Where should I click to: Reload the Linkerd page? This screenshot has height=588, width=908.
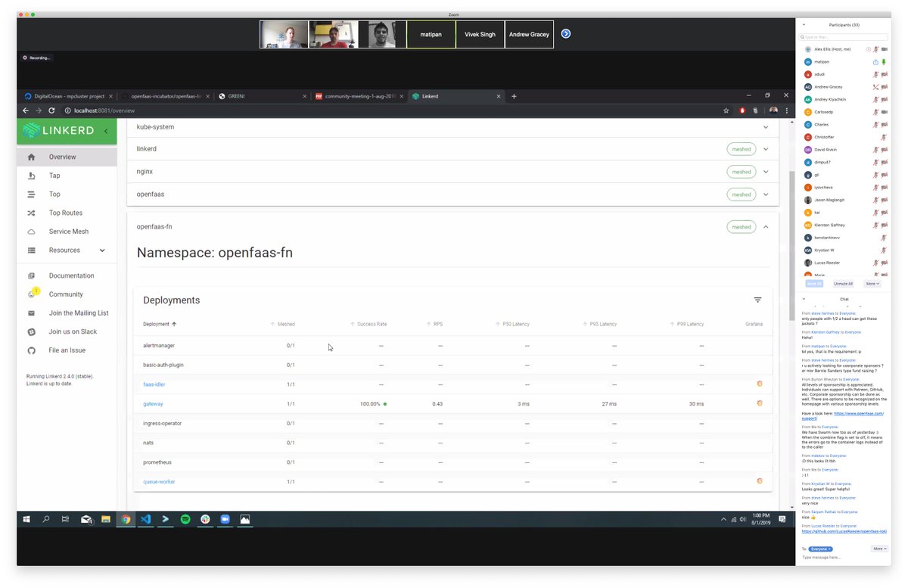point(52,110)
